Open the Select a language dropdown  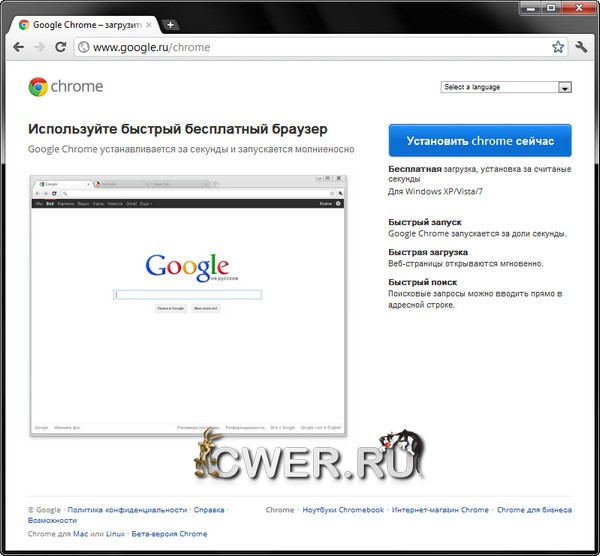coord(506,88)
